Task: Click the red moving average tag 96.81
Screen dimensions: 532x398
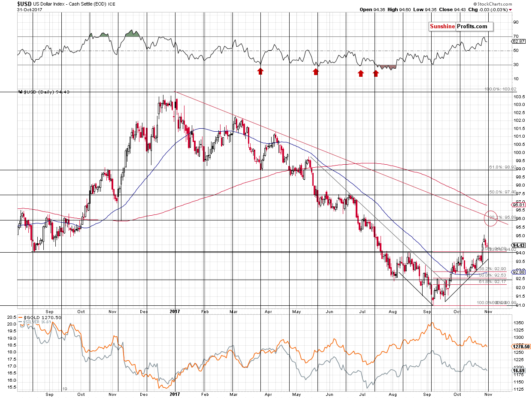Action: pyautogui.click(x=519, y=205)
